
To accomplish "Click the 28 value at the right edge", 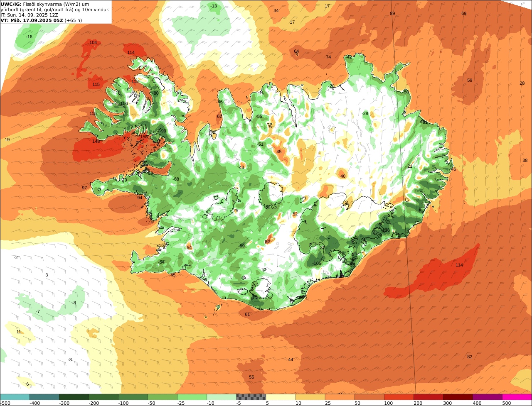I will pyautogui.click(x=522, y=83).
